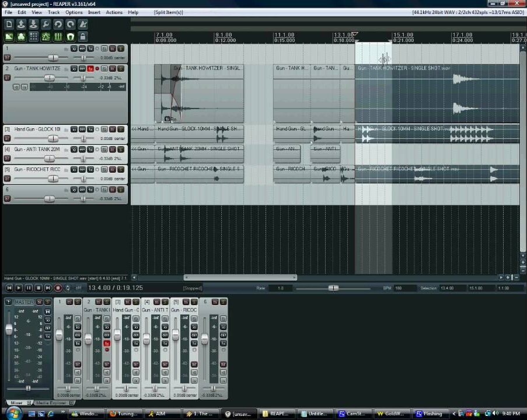
Task: Solo mixer strip [5] Gun - RICOC
Action: pyautogui.click(x=194, y=302)
